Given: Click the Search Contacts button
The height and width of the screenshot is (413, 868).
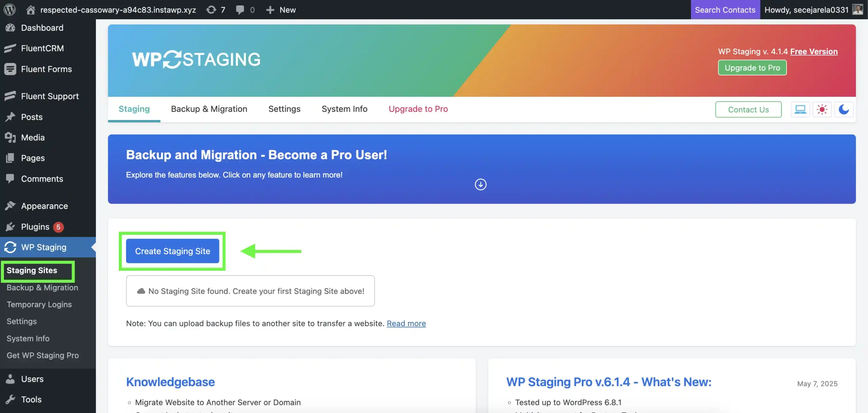Looking at the screenshot, I should pos(725,10).
